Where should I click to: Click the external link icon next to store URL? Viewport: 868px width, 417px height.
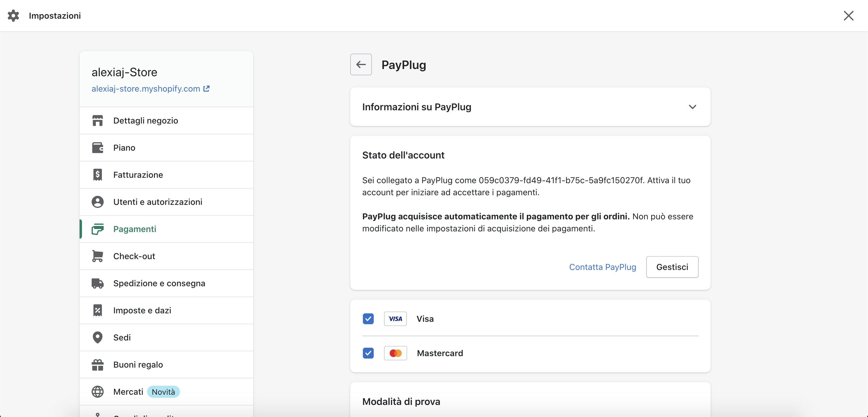click(x=206, y=89)
